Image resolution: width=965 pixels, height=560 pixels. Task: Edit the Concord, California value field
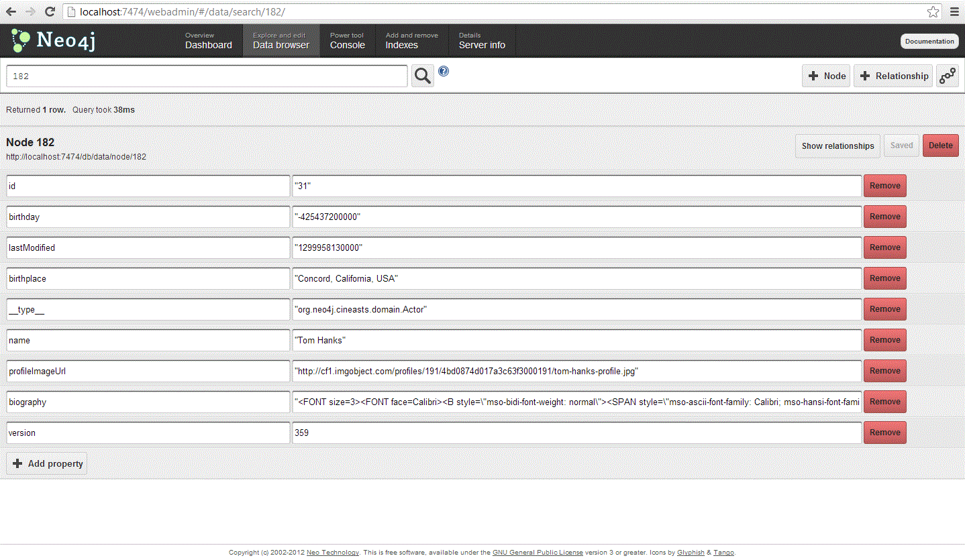click(x=577, y=278)
